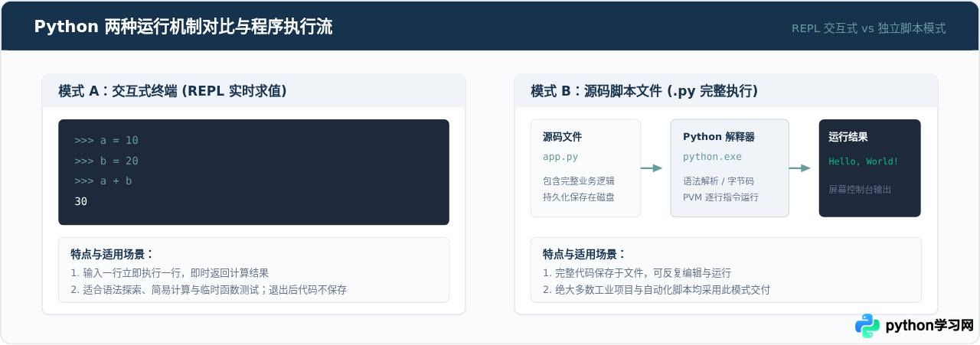Click the text 'python.exe'

click(x=712, y=157)
